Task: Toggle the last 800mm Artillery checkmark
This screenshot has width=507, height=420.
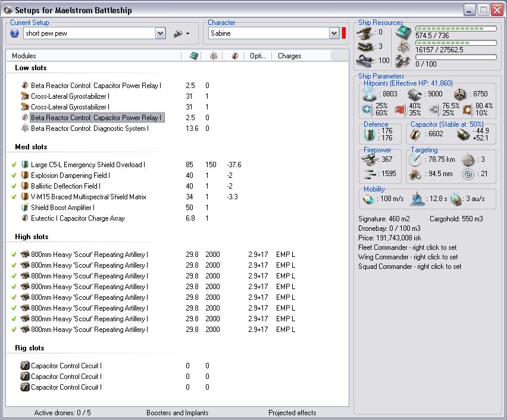Action: click(14, 329)
